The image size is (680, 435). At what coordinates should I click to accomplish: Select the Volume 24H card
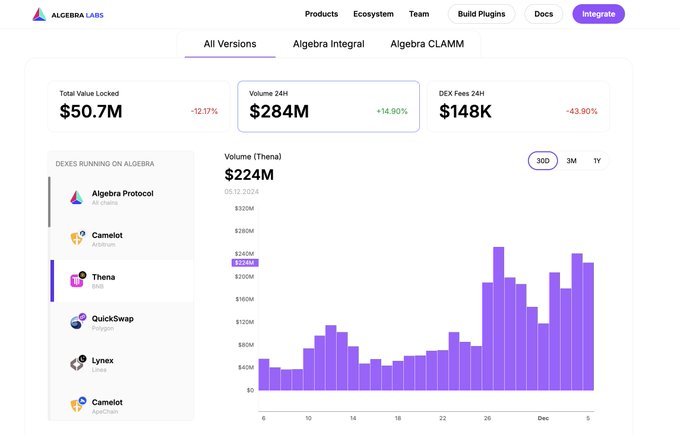[x=328, y=106]
